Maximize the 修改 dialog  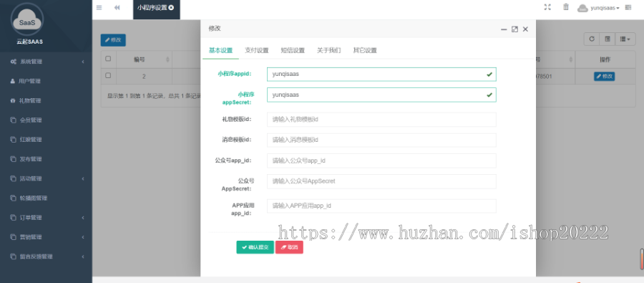[x=514, y=29]
